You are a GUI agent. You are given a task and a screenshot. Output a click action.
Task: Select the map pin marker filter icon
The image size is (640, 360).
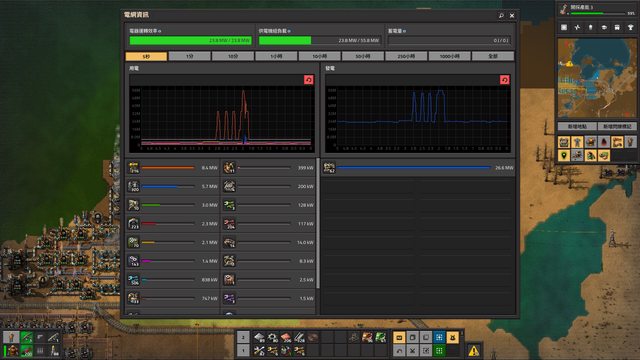(x=564, y=155)
